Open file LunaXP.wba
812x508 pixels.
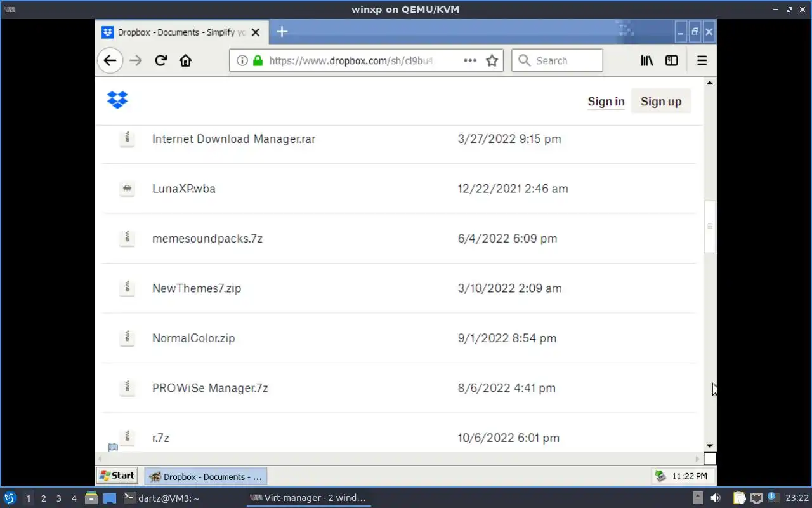click(184, 189)
